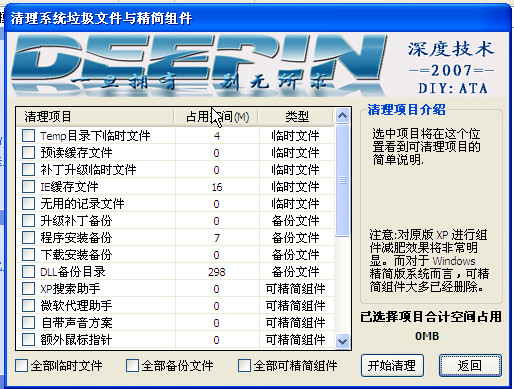Click the DEEPIN banner logo
The width and height of the screenshot is (514, 389).
click(200, 65)
